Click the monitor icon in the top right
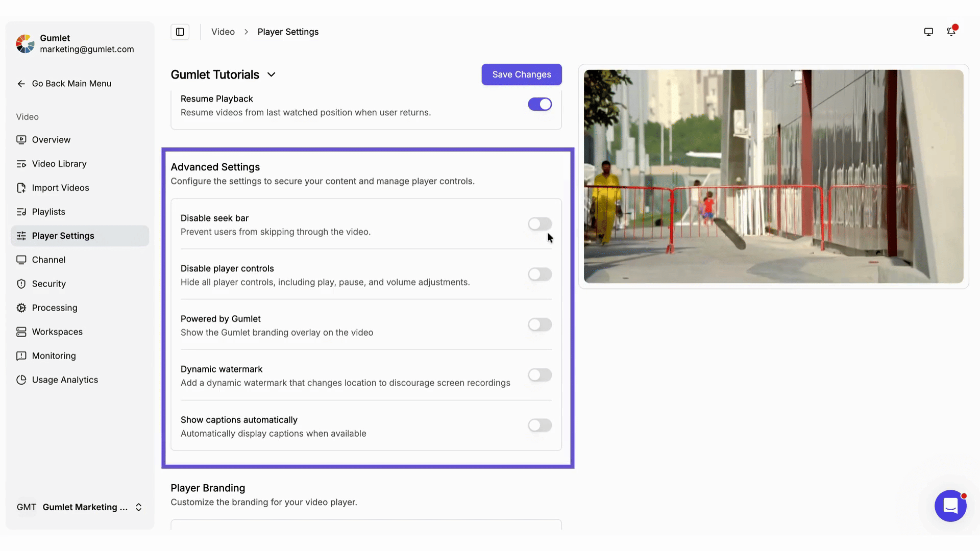 [x=928, y=32]
